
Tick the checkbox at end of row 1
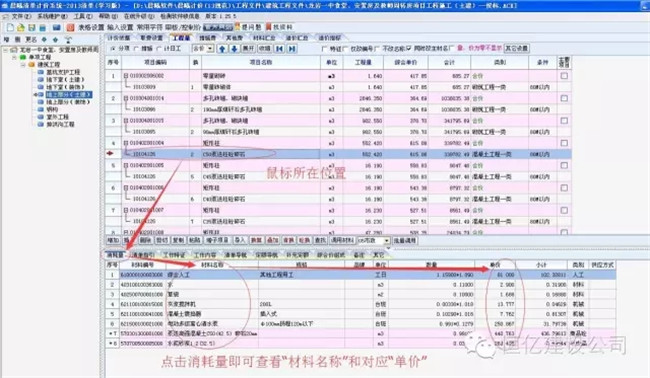[x=564, y=76]
